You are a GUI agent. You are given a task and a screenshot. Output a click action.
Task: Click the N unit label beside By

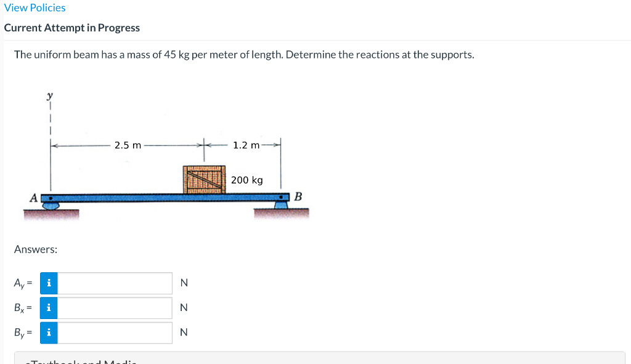(x=183, y=333)
